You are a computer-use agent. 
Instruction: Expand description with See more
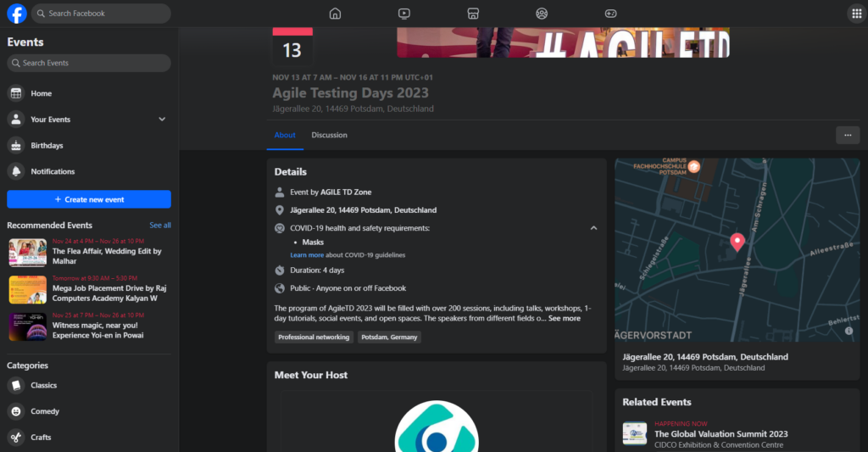pos(564,319)
